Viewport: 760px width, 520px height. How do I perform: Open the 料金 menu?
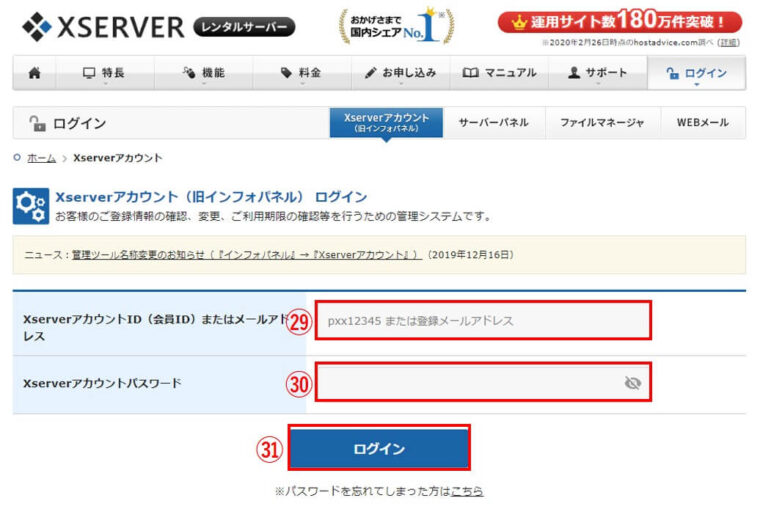tap(301, 73)
